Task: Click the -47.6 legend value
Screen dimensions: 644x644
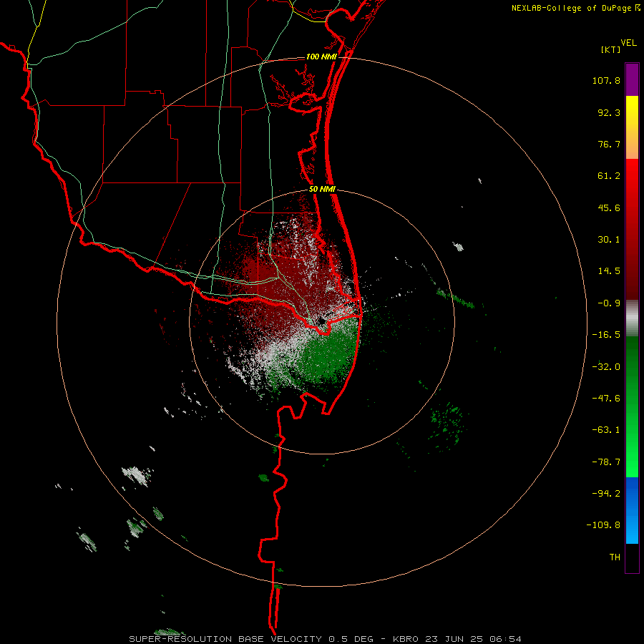Action: pyautogui.click(x=606, y=399)
